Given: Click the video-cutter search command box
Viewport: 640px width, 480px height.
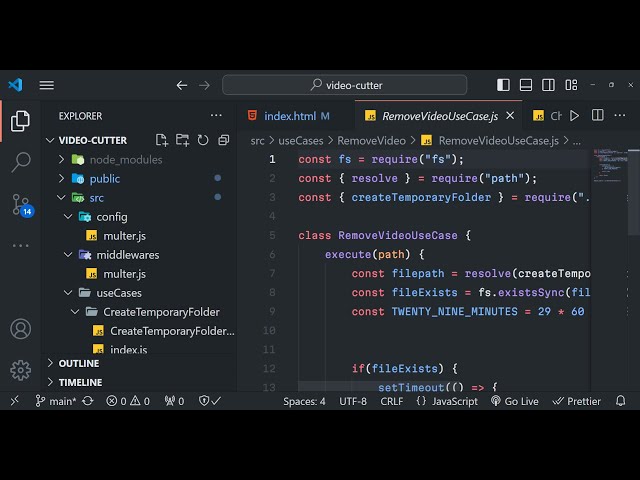Looking at the screenshot, I should pyautogui.click(x=345, y=85).
